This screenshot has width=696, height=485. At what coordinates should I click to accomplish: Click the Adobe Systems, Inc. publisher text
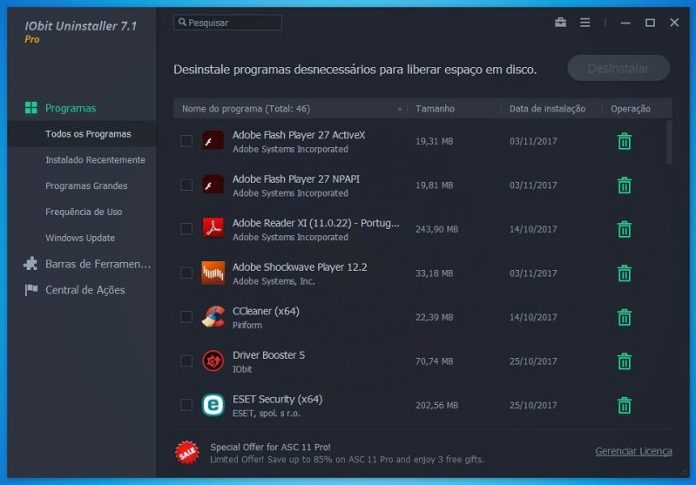273,281
